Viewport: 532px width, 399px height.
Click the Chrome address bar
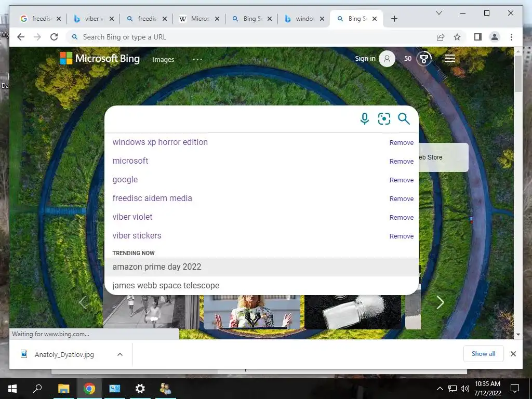tap(251, 37)
